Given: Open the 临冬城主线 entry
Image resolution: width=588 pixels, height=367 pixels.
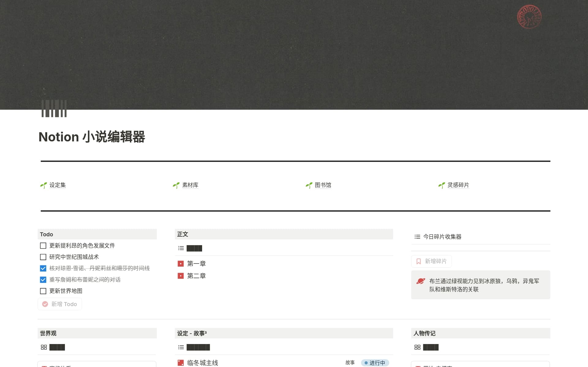Looking at the screenshot, I should tap(202, 363).
